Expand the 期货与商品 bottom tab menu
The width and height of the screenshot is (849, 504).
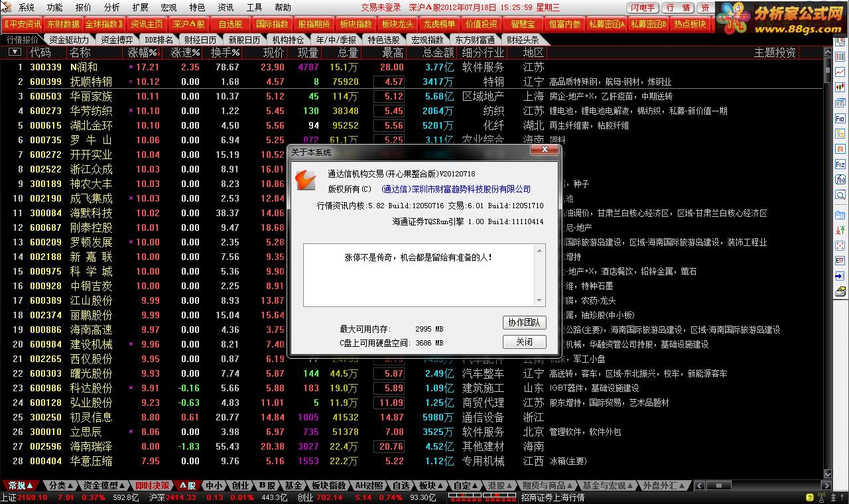[547, 485]
